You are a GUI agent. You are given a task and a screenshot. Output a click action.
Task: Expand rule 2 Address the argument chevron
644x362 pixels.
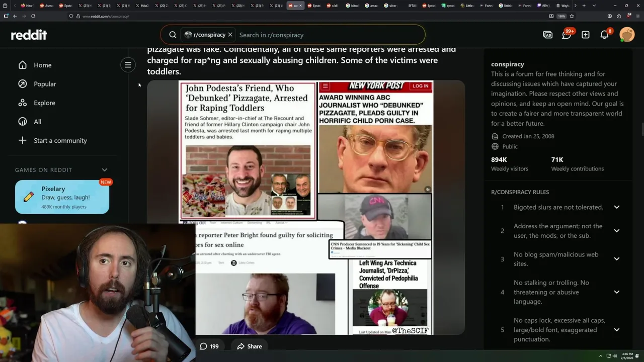(x=616, y=231)
